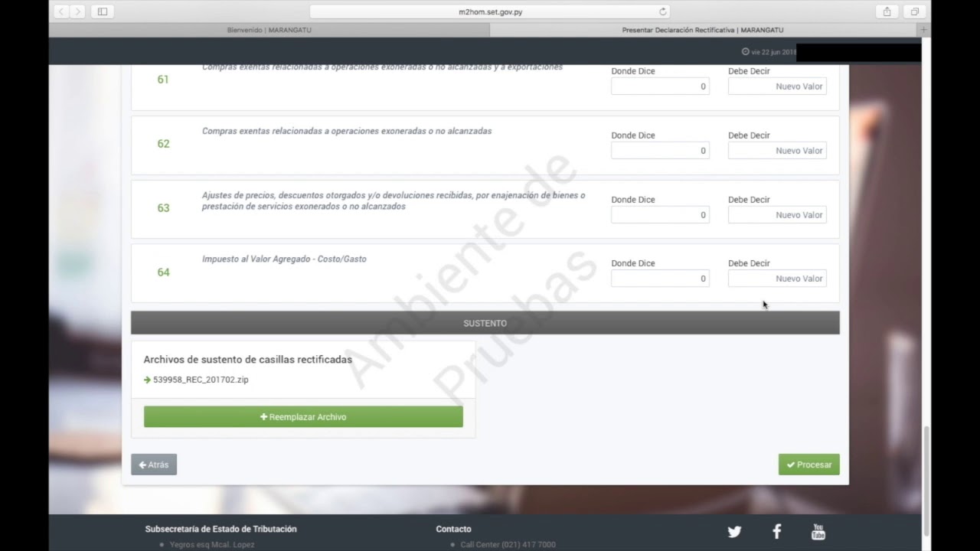Click the m2hom.set.gov.py address bar
The width and height of the screenshot is (980, 551).
[490, 11]
